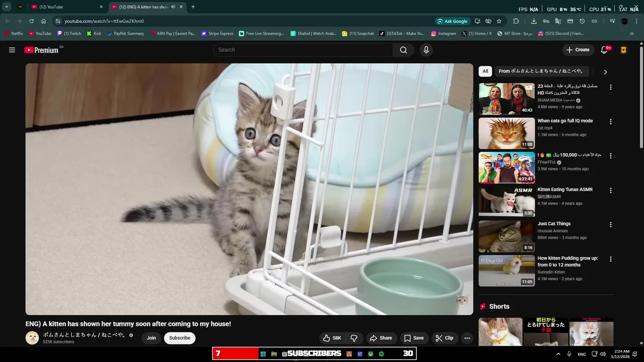Like the video with the thumbs up
The height and width of the screenshot is (362, 644).
tap(332, 338)
